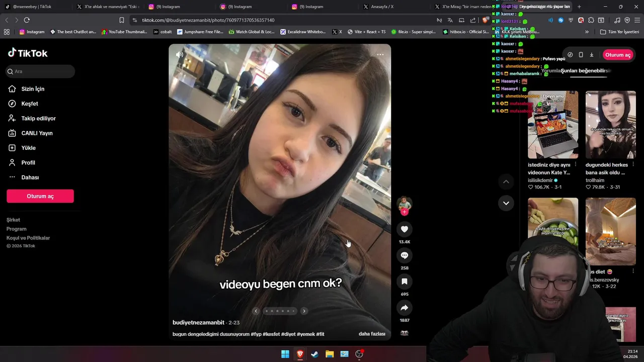The height and width of the screenshot is (362, 644).
Task: Expand Şirket footer section
Action: 14,220
